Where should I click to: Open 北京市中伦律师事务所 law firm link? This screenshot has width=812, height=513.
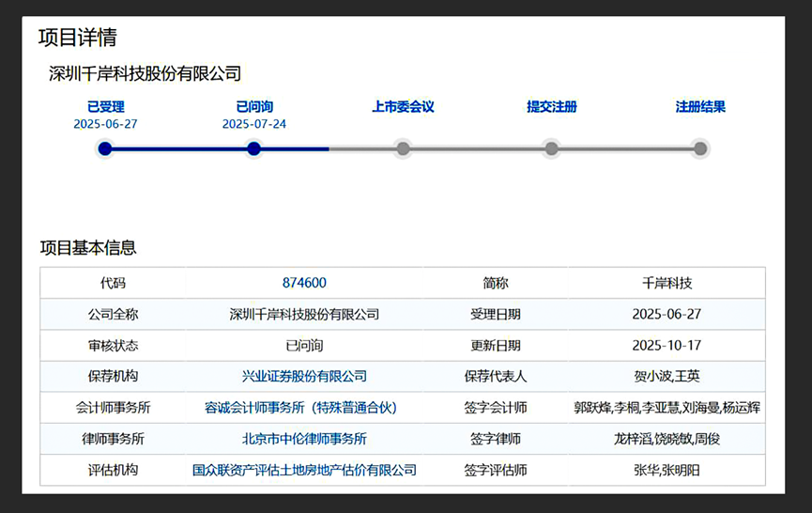point(304,439)
